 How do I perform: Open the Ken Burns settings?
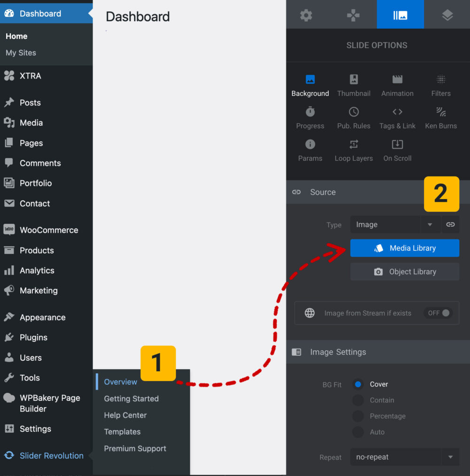440,118
